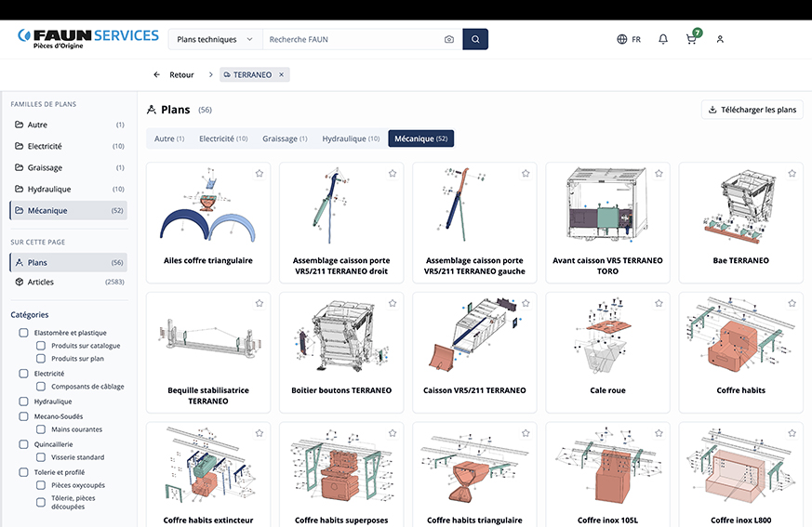Star the Cale roue plan

pyautogui.click(x=659, y=304)
